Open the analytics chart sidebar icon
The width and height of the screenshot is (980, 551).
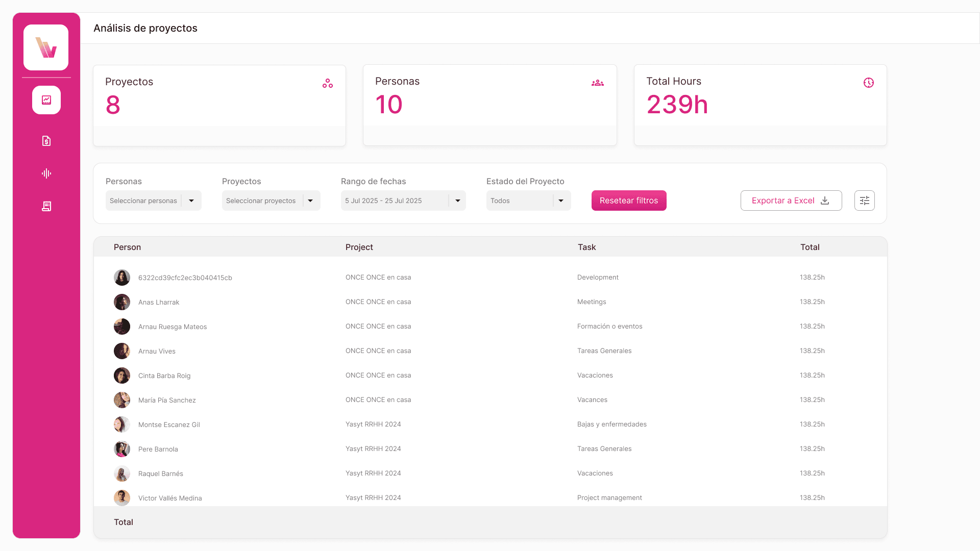coord(46,100)
